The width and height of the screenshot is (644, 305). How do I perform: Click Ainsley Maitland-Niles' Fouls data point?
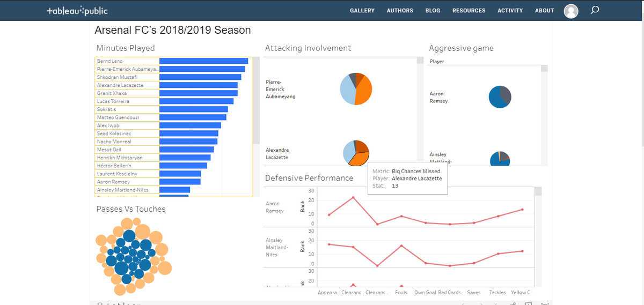point(401,246)
